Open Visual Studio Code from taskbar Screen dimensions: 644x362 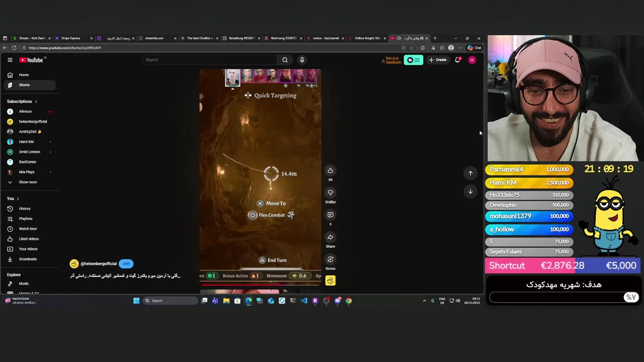pos(304,301)
